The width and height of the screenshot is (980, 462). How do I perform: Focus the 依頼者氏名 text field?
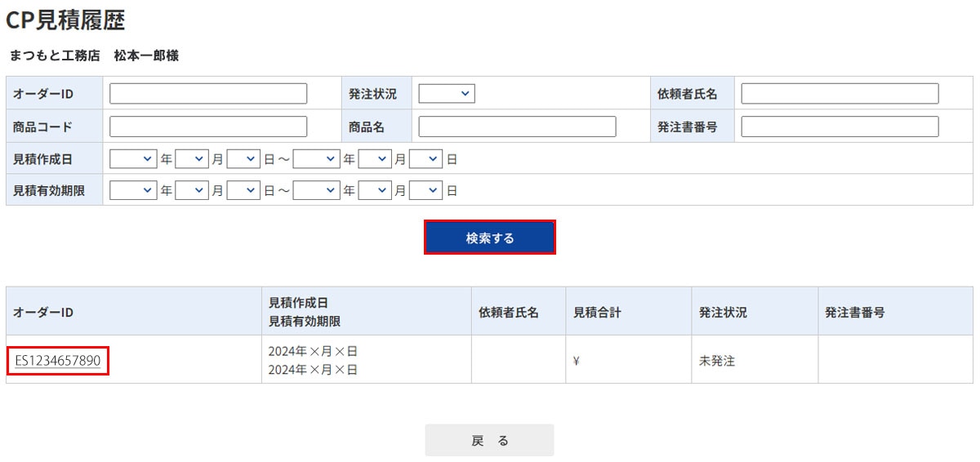(x=840, y=94)
